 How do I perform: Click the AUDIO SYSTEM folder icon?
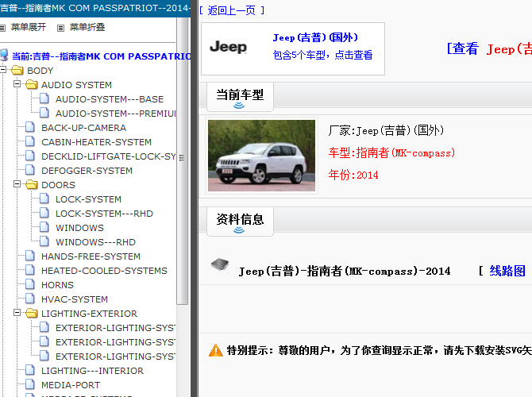pyautogui.click(x=31, y=84)
